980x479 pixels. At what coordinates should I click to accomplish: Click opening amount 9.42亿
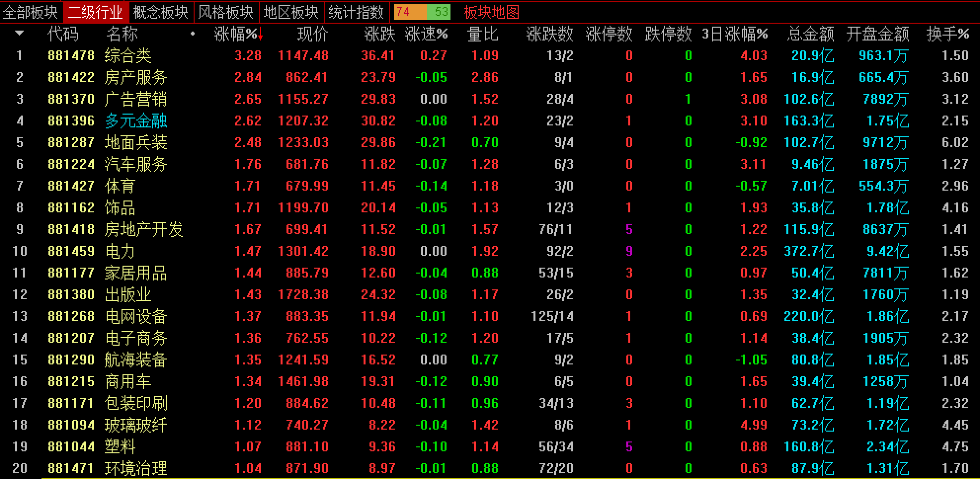click(888, 251)
